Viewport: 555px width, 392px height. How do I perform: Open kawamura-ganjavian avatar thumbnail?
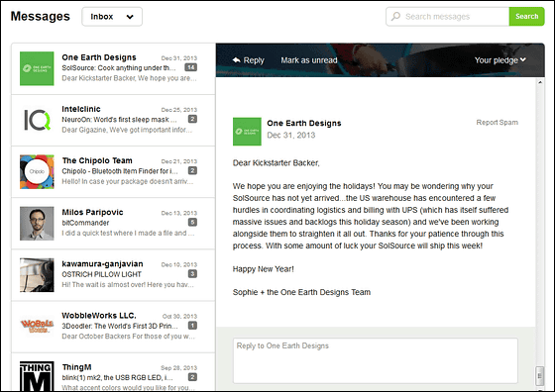(x=37, y=275)
